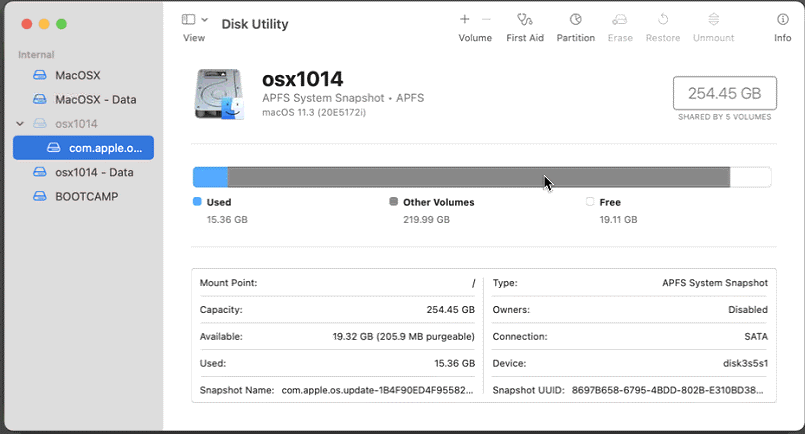Click the gray Other Volumes bar segment

pyautogui.click(x=478, y=177)
